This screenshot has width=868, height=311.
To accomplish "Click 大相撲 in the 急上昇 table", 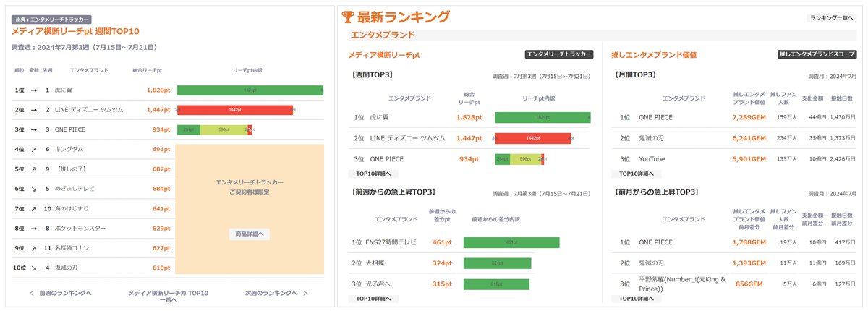I will click(376, 263).
